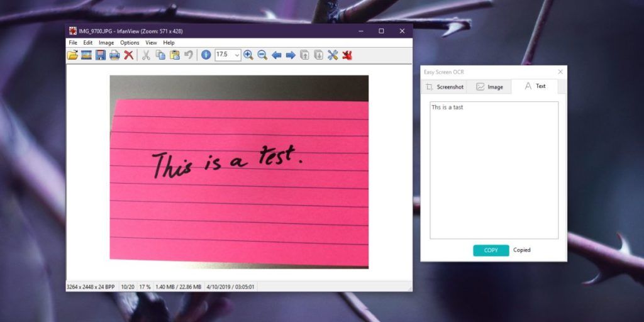Save image with the floppy disk icon
644x322 pixels.
coord(101,55)
